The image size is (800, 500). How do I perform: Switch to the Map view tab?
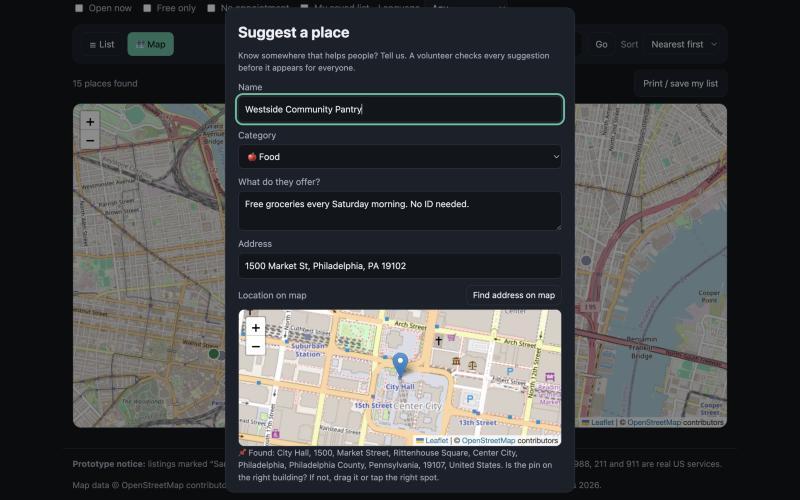151,44
